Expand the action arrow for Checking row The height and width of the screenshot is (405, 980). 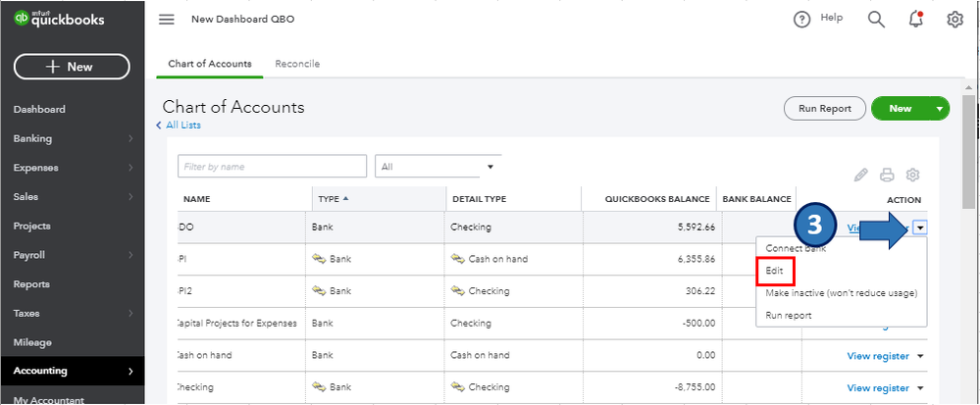click(x=920, y=388)
